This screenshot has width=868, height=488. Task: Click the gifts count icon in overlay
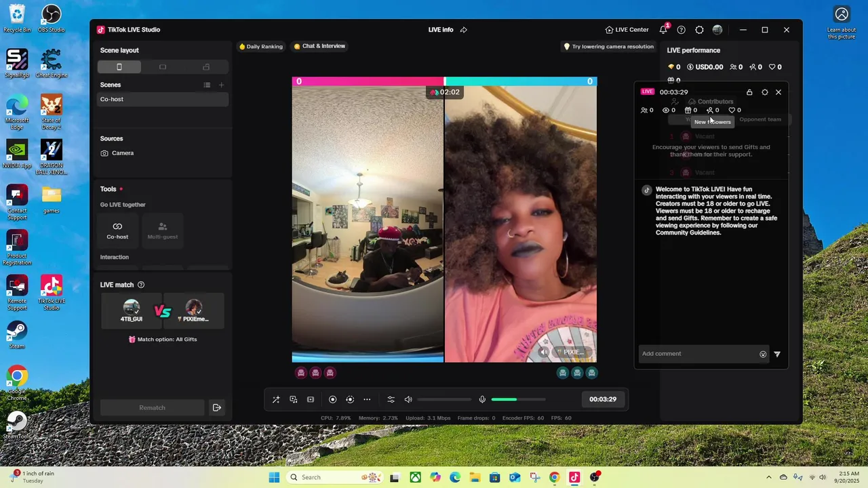coord(691,110)
